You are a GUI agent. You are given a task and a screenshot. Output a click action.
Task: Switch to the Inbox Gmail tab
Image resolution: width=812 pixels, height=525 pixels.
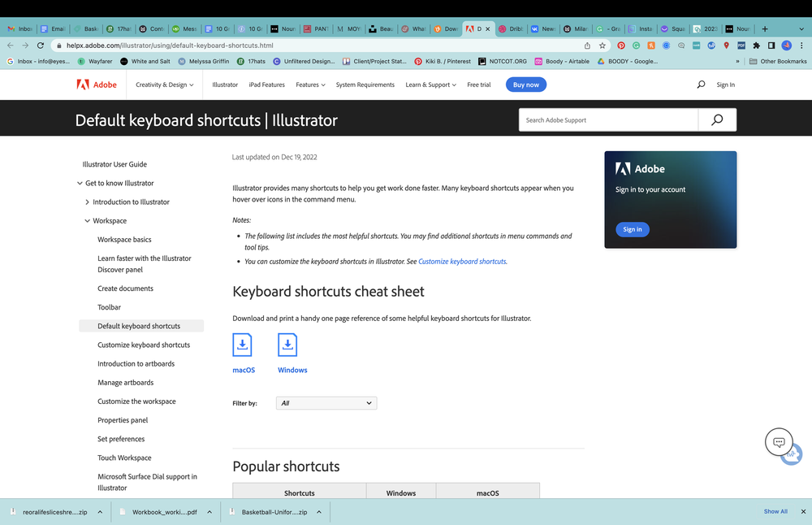[20, 29]
